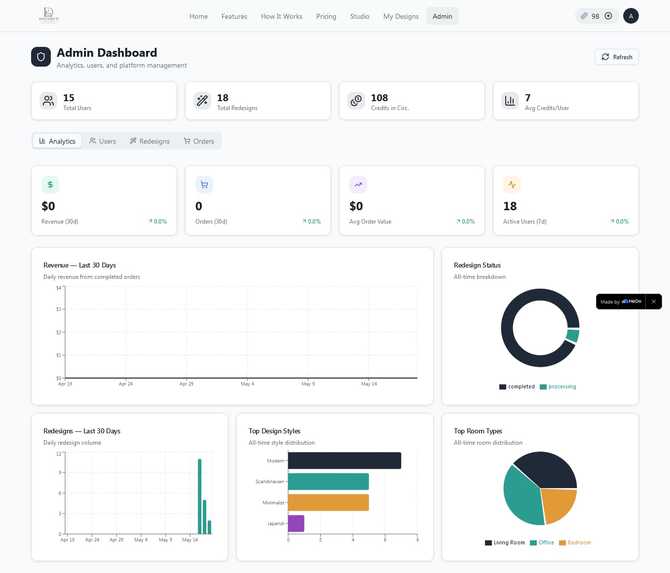Image resolution: width=670 pixels, height=573 pixels.
Task: Click the Living Room legend swatch
Action: (x=488, y=543)
